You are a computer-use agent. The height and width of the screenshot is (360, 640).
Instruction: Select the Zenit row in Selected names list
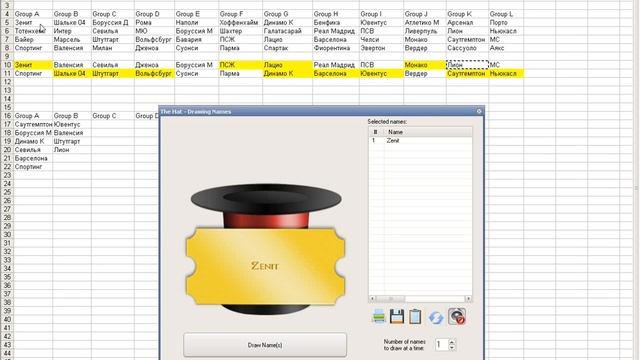(x=420, y=140)
